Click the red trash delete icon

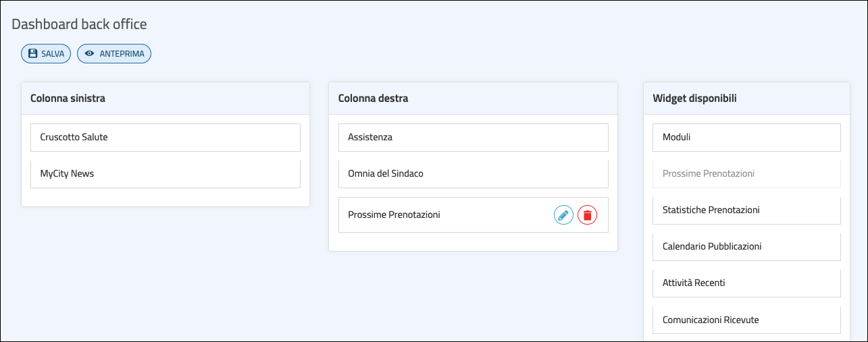[x=588, y=215]
